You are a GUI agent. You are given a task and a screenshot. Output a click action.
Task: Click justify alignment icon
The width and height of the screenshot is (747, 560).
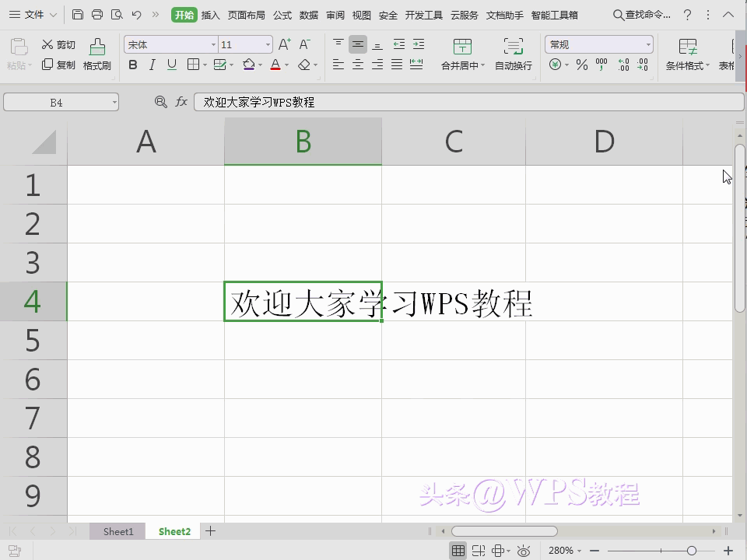pyautogui.click(x=397, y=64)
